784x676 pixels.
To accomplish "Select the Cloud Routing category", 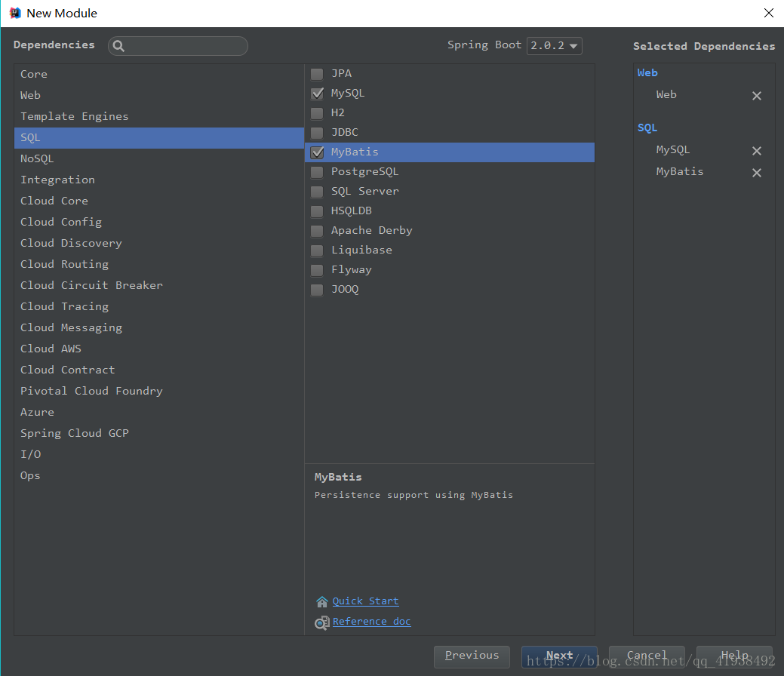I will pyautogui.click(x=159, y=264).
